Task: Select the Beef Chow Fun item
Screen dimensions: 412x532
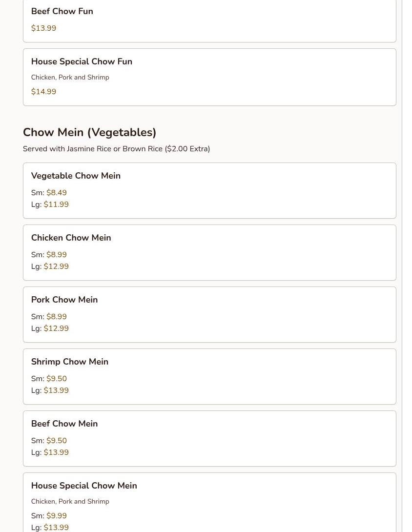Action: click(62, 11)
